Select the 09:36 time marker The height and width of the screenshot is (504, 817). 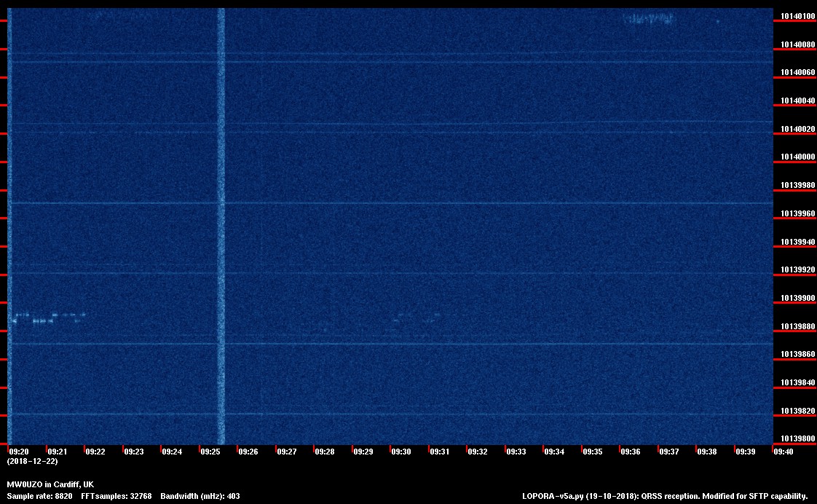click(x=631, y=452)
